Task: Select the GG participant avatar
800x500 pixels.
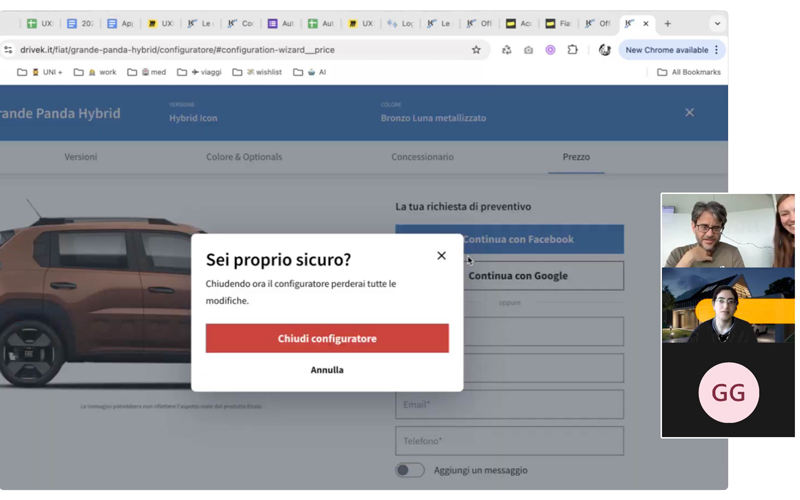Action: click(729, 392)
